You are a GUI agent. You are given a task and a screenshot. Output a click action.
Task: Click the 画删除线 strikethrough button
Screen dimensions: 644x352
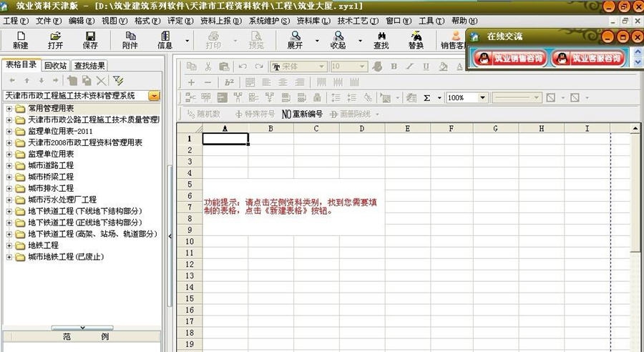(351, 114)
